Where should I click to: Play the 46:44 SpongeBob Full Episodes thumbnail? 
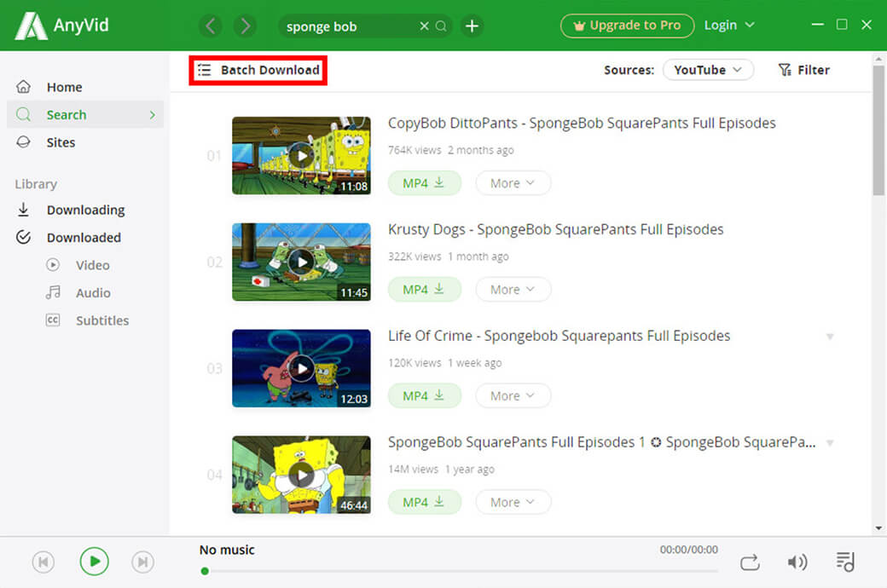[302, 475]
